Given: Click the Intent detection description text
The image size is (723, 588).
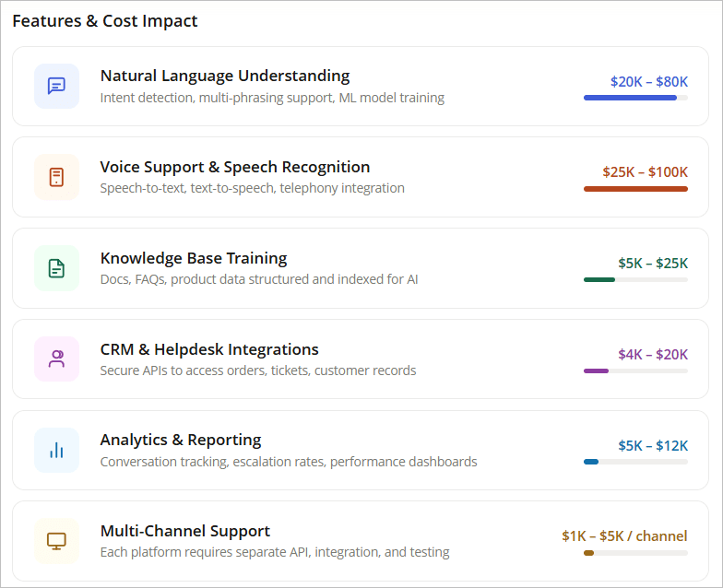Looking at the screenshot, I should 273,98.
